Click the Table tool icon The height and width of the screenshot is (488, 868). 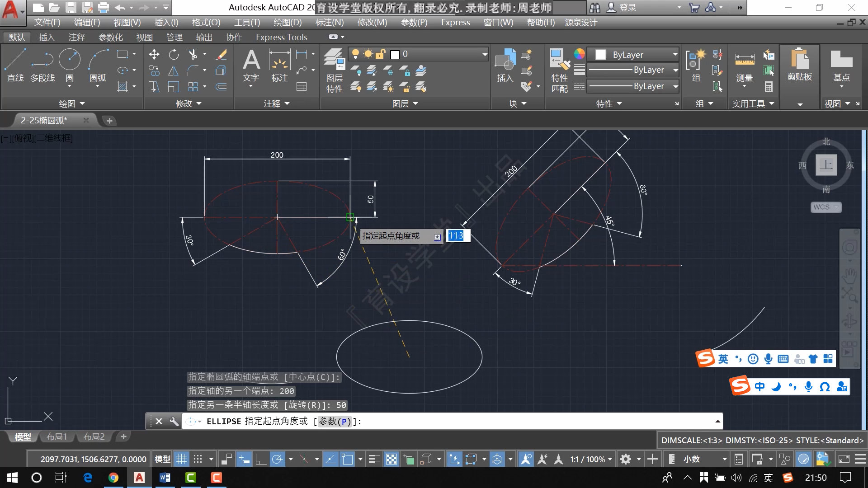pos(302,87)
